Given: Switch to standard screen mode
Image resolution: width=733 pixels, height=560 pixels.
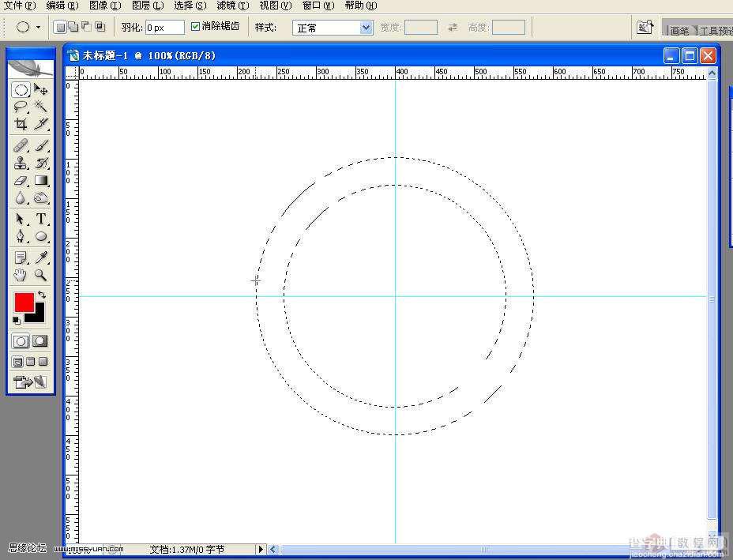Looking at the screenshot, I should click(17, 362).
